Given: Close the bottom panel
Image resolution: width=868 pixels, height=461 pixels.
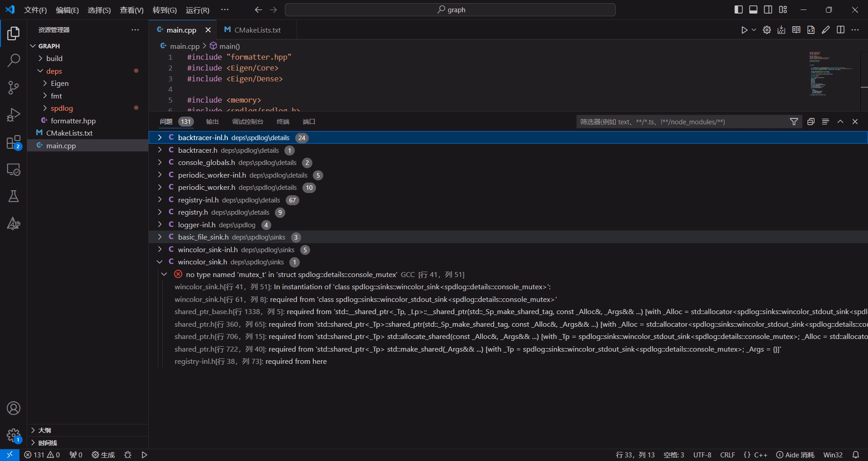Looking at the screenshot, I should tap(855, 122).
